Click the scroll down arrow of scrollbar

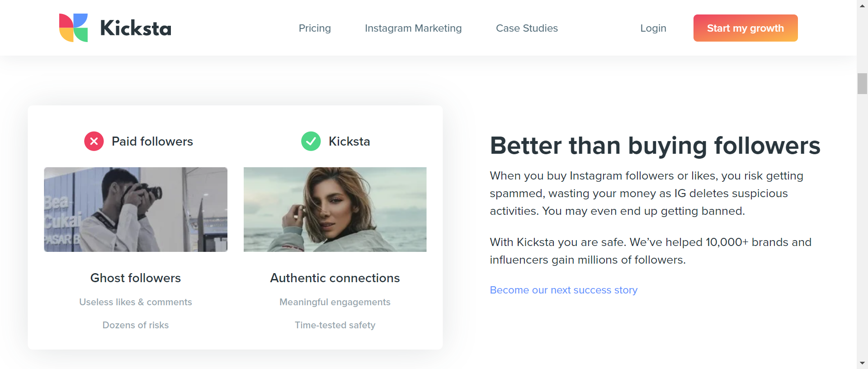[862, 363]
